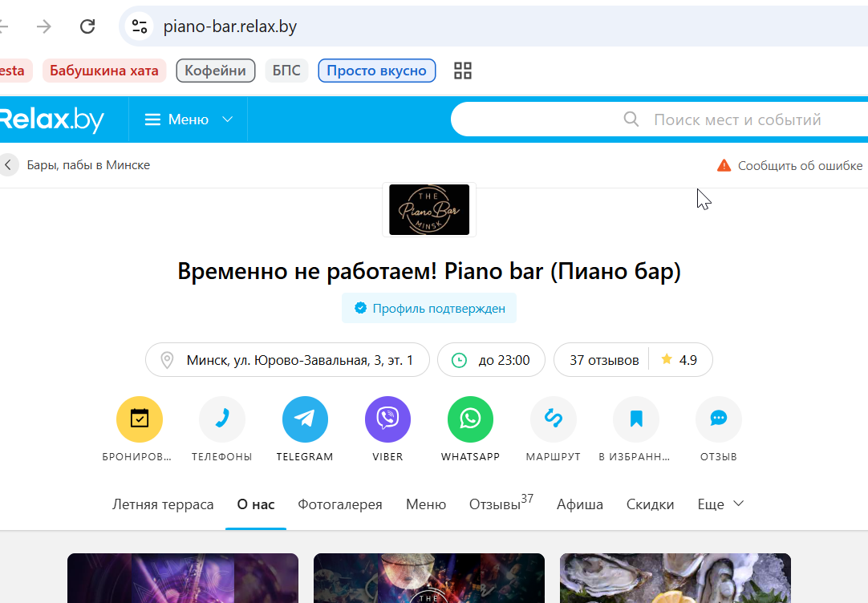This screenshot has width=868, height=603.
Task: Open the Меню tab under contacts
Action: [426, 504]
